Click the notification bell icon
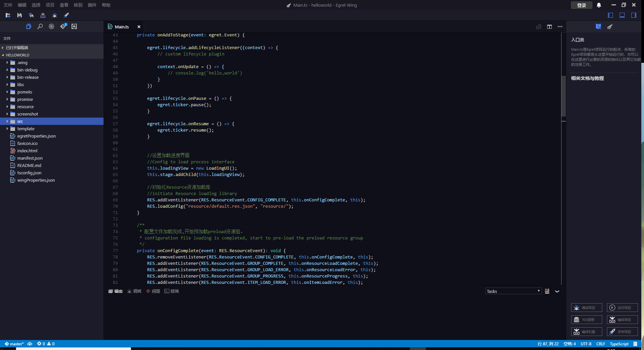 point(599,5)
